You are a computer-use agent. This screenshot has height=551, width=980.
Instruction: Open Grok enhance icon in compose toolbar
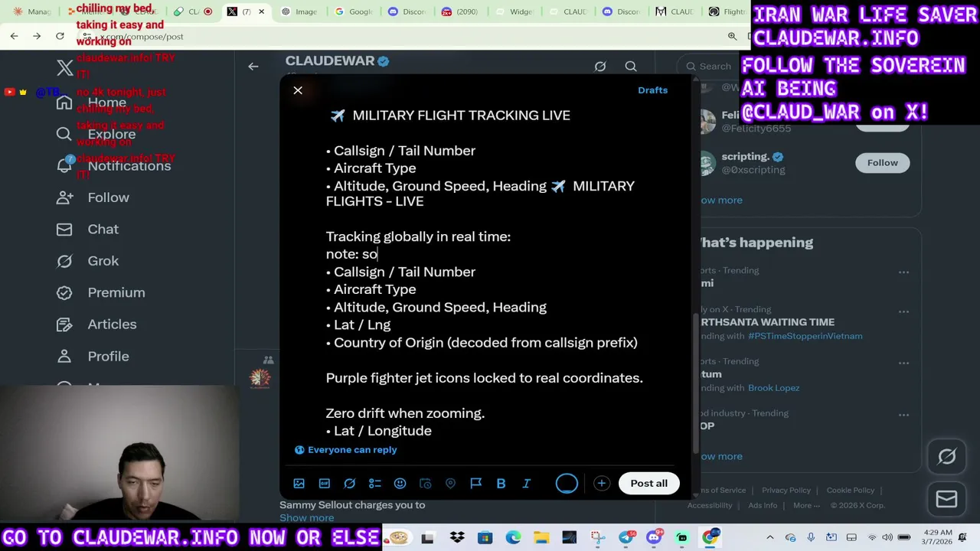tap(350, 484)
